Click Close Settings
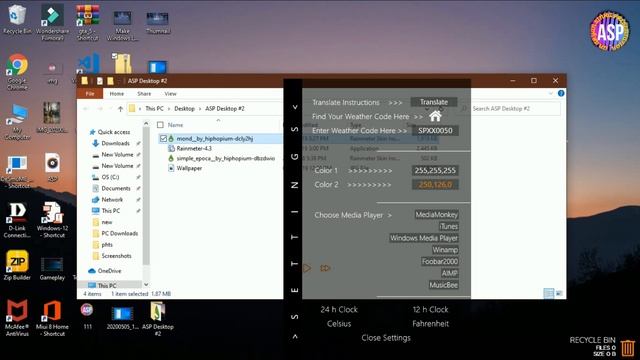 (386, 338)
